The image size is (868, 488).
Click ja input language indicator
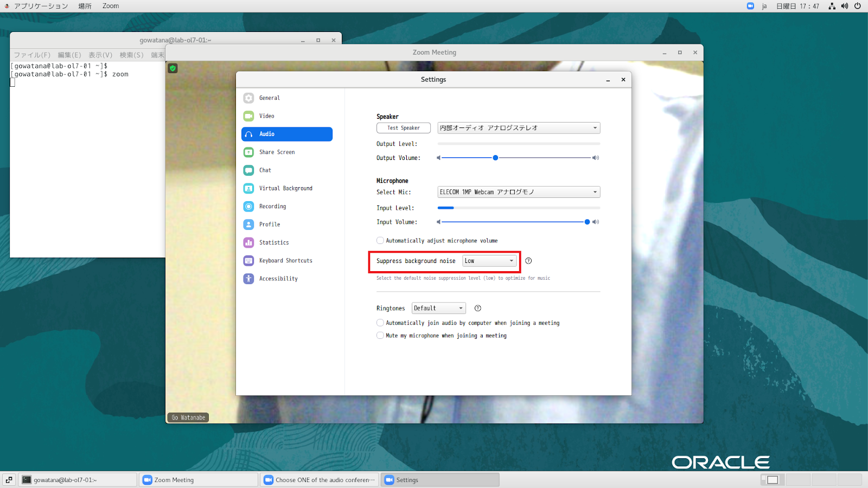pos(764,6)
